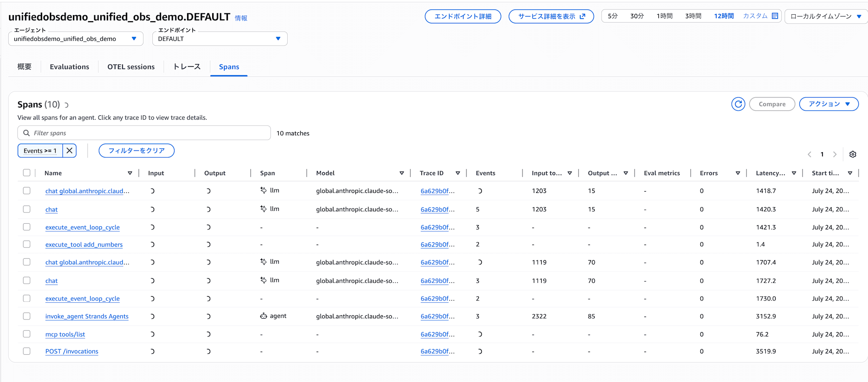Sort by Errors column arrow

click(738, 173)
